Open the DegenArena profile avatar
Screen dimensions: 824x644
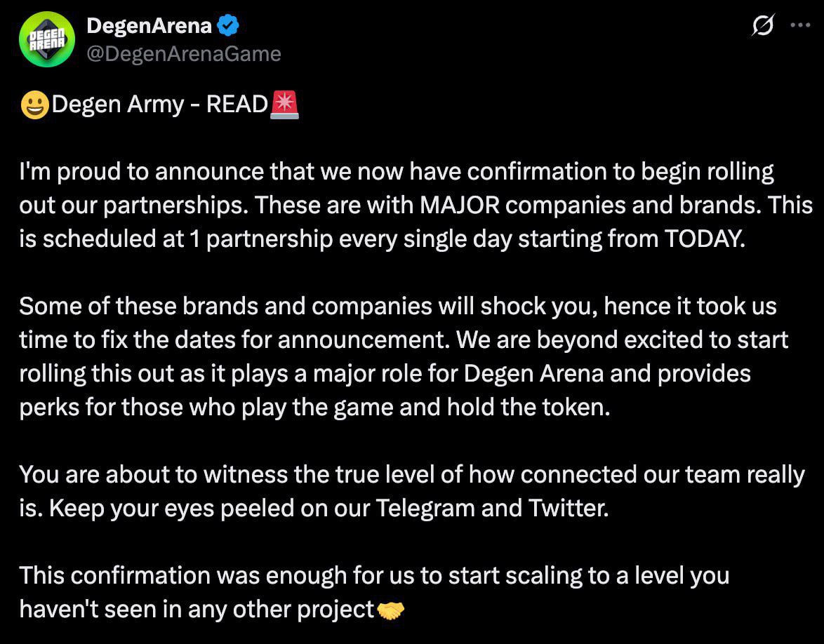coord(47,39)
